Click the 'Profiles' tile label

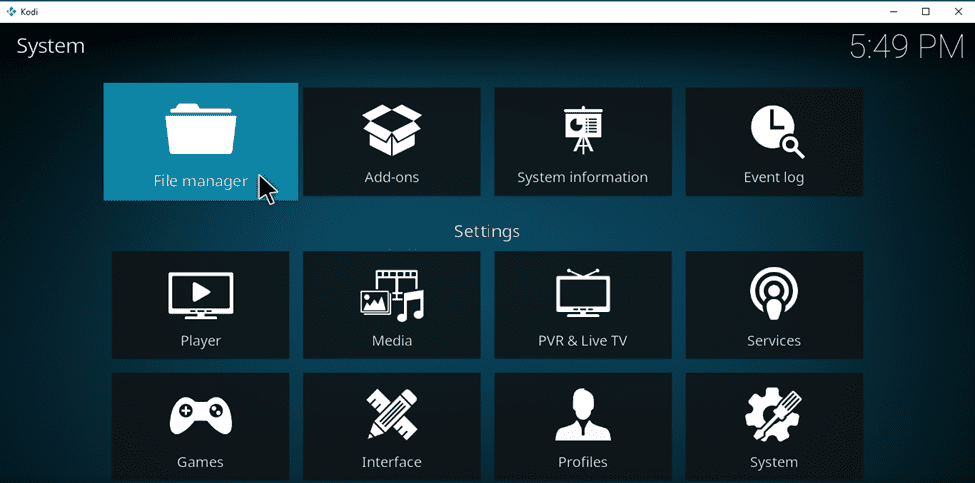(583, 462)
